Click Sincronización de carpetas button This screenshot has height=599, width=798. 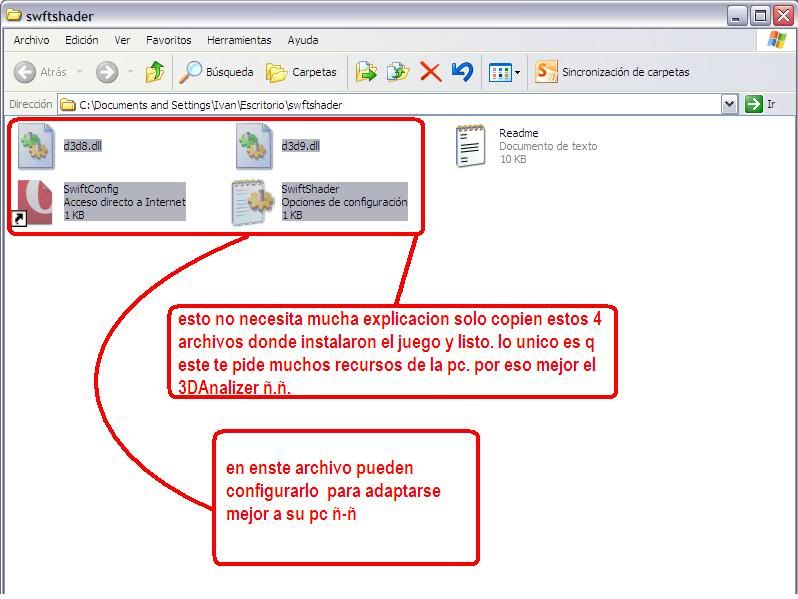tap(612, 72)
